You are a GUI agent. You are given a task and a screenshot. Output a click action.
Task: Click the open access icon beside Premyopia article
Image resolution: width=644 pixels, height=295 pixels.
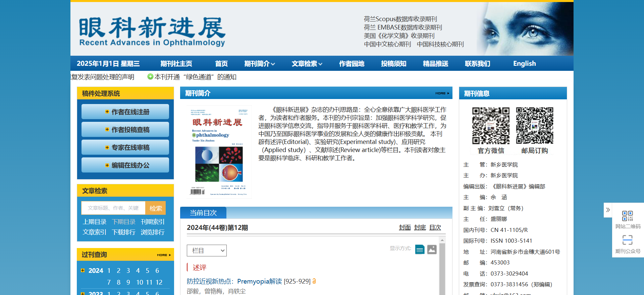[x=314, y=281]
